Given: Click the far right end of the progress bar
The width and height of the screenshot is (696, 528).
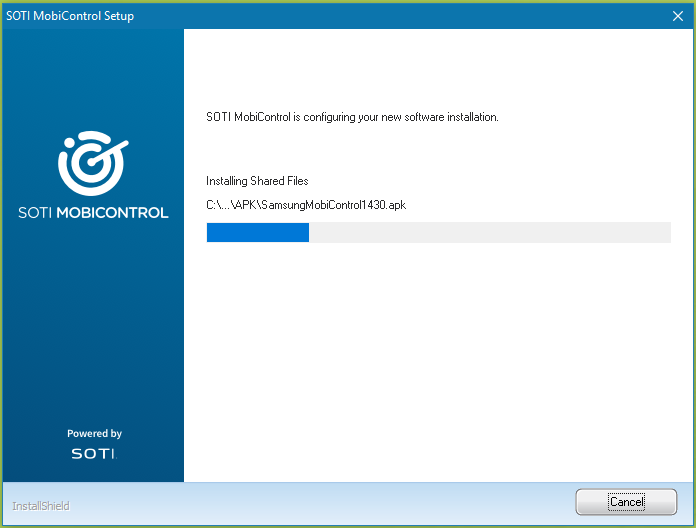Looking at the screenshot, I should point(666,233).
